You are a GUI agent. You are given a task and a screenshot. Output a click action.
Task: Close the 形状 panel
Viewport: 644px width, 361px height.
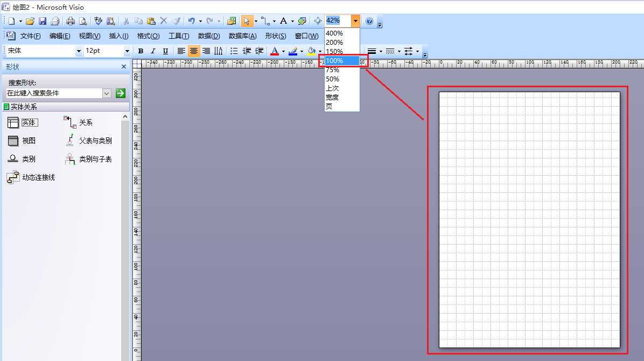click(124, 66)
